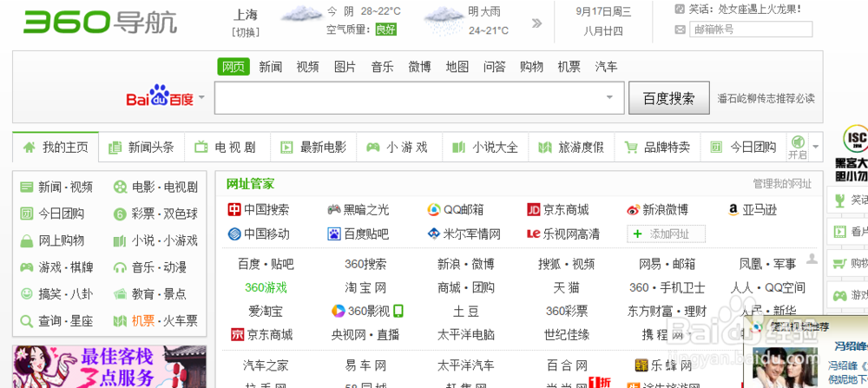
Task: Click the magnifier icon for 查询·星座
Action: pyautogui.click(x=27, y=321)
